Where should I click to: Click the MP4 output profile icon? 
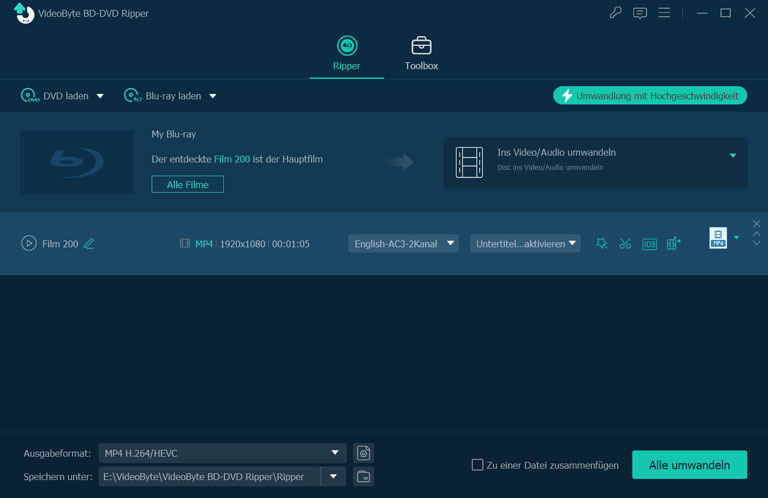pos(718,237)
